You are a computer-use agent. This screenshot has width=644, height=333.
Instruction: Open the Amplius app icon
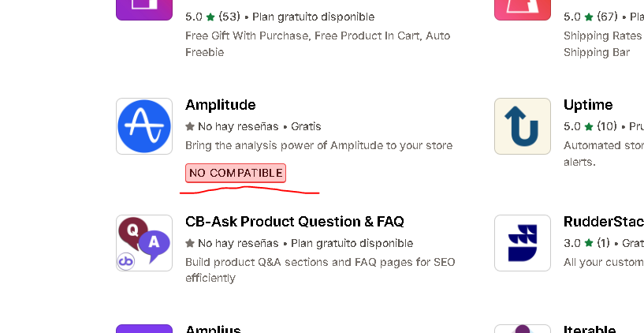tap(144, 328)
